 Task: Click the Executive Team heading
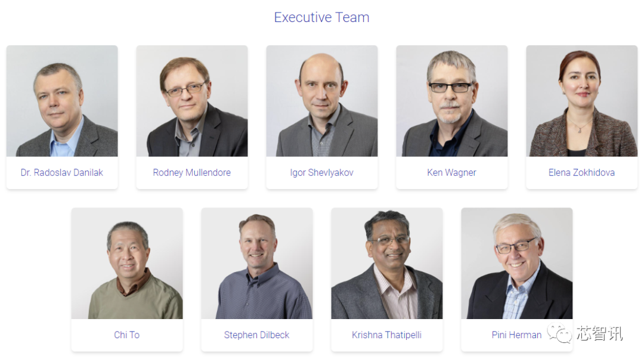click(321, 17)
